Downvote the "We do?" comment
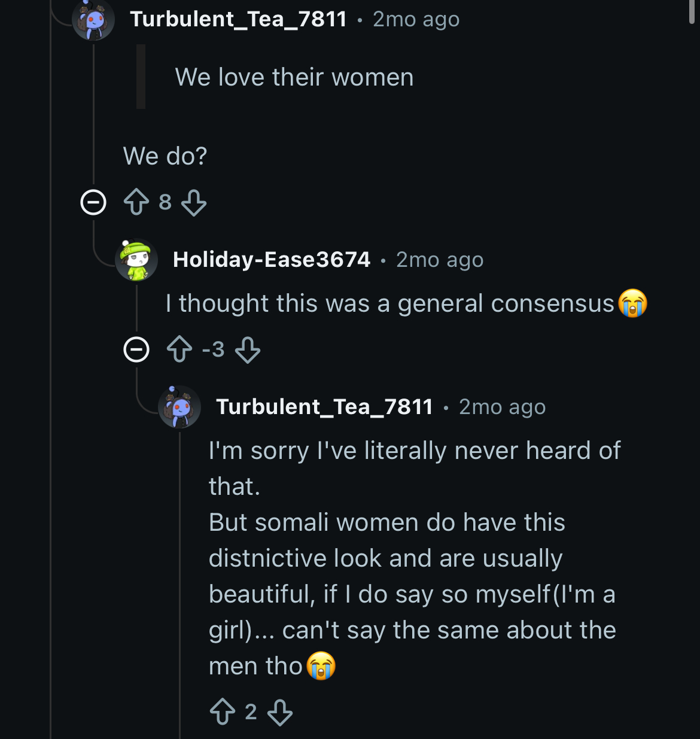Image resolution: width=700 pixels, height=739 pixels. (194, 202)
